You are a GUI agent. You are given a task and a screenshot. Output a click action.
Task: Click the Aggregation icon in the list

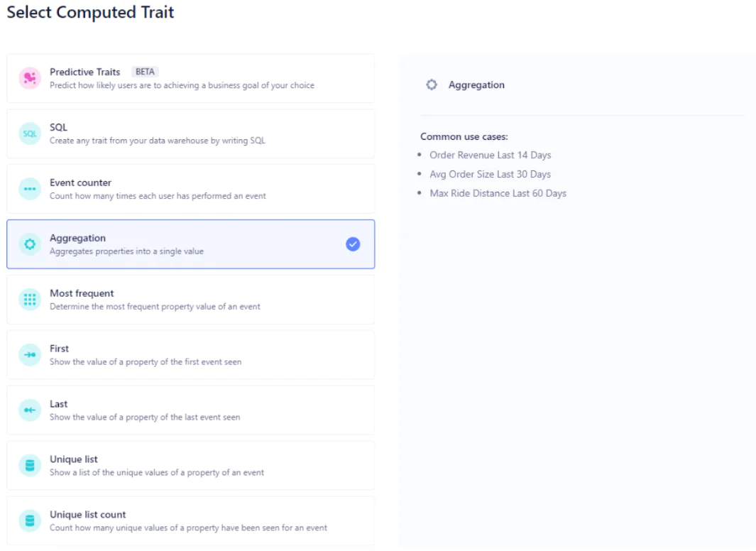(30, 244)
